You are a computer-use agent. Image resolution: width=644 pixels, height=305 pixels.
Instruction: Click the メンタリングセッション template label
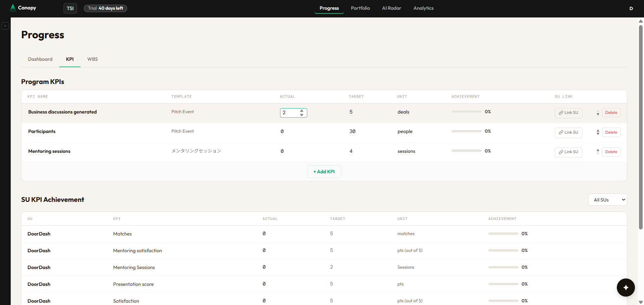pos(196,151)
